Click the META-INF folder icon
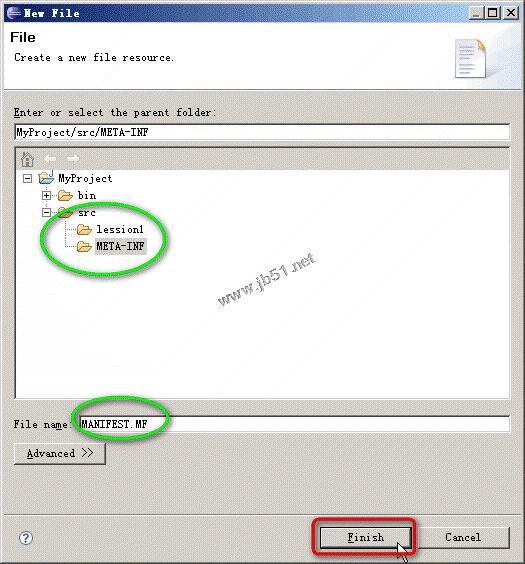The image size is (525, 564). (x=84, y=246)
